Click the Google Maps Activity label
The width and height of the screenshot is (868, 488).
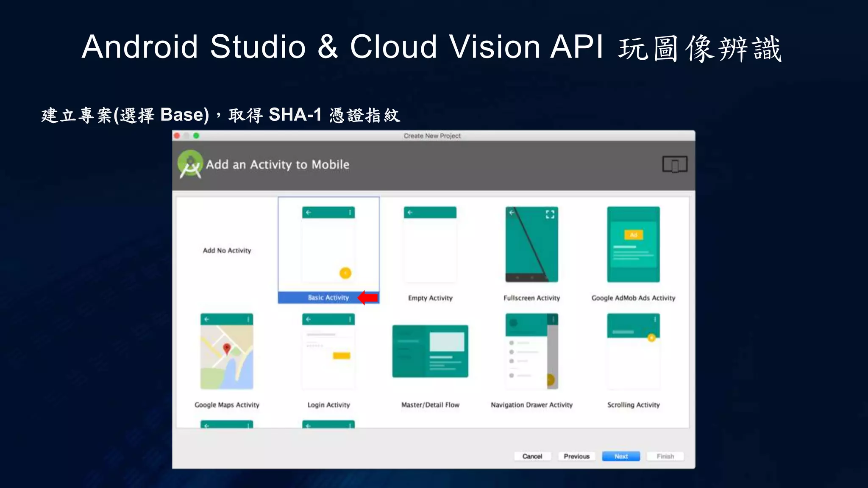click(227, 405)
